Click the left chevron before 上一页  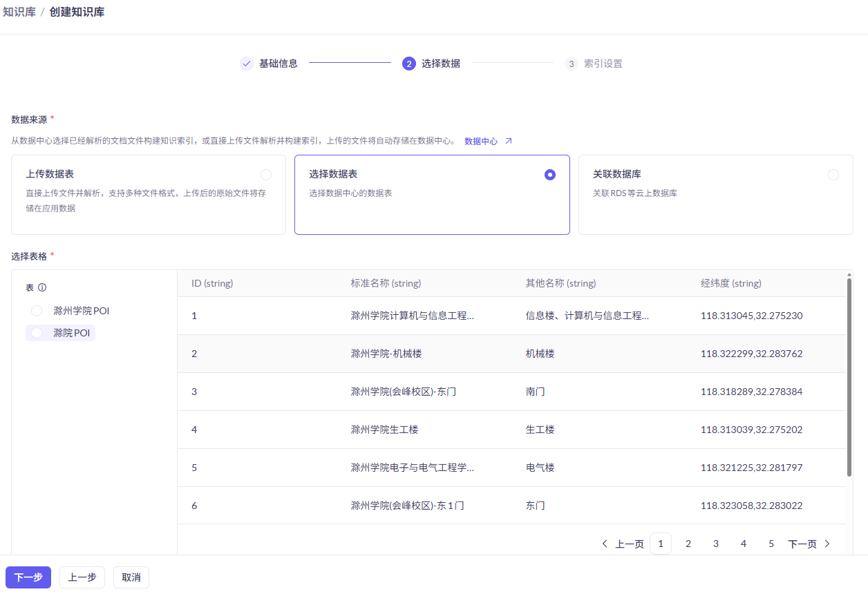[605, 544]
